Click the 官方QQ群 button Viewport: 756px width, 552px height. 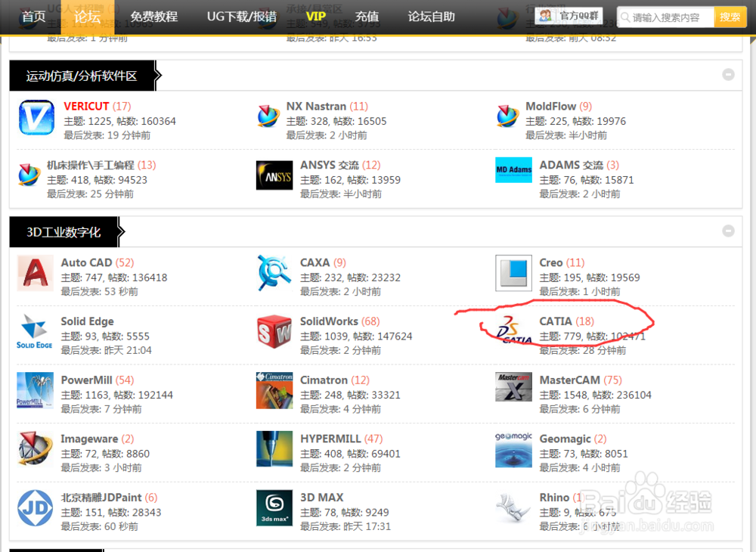tap(569, 16)
